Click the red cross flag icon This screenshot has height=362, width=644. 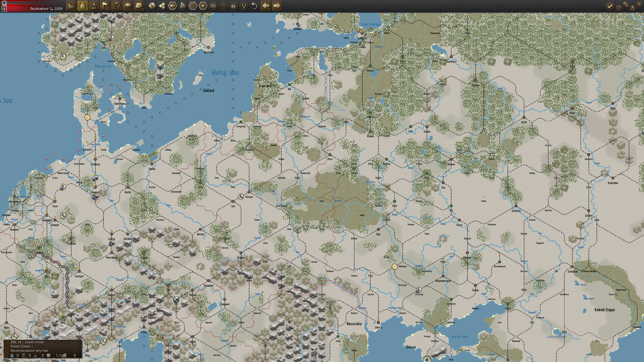click(x=4, y=9)
